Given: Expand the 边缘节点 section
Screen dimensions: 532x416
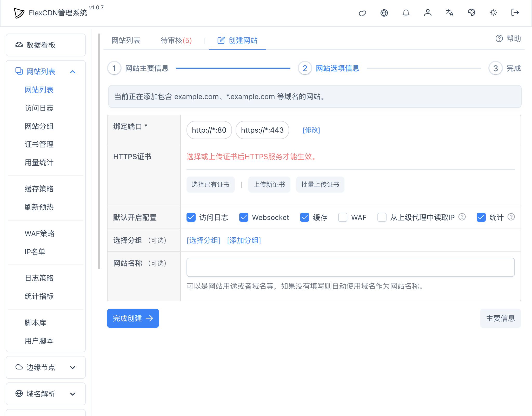Looking at the screenshot, I should [x=73, y=367].
